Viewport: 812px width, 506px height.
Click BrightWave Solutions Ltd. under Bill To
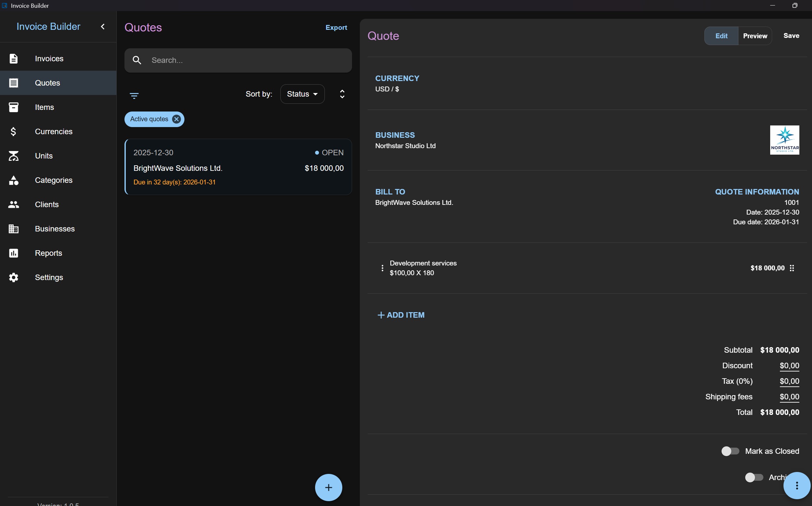pyautogui.click(x=414, y=203)
